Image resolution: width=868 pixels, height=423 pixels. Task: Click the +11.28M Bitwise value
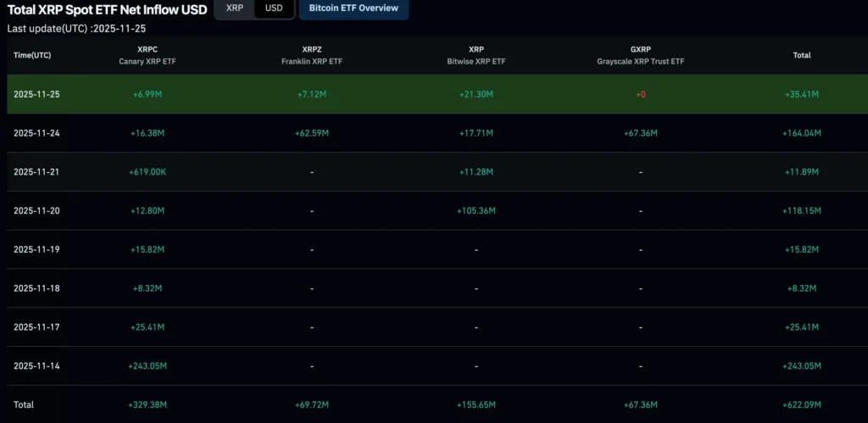(476, 172)
